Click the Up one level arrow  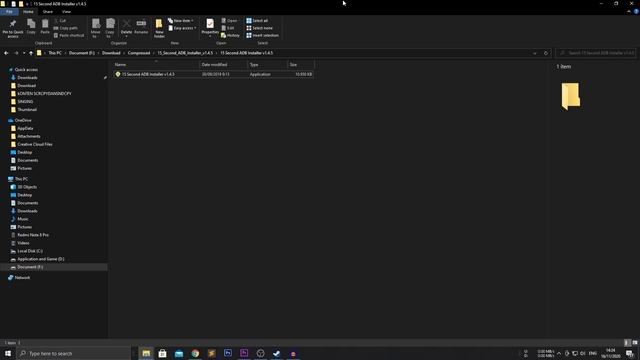31,53
